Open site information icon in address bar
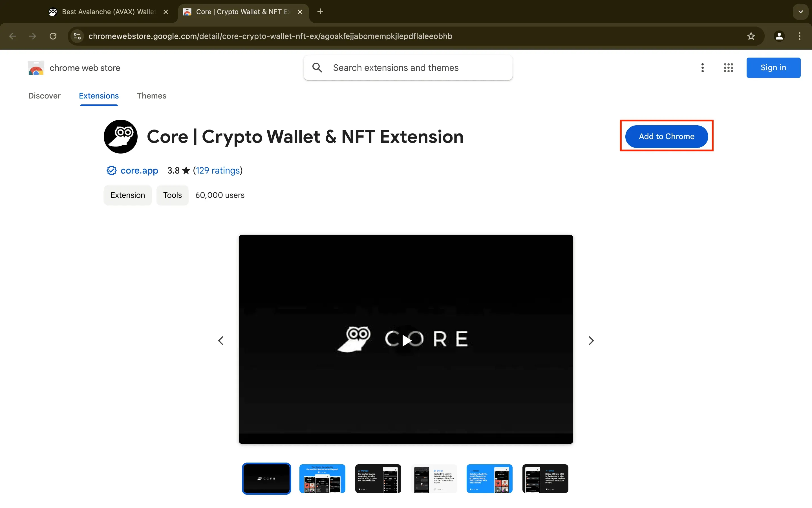Screen dimensions: 812x508 pos(78,36)
